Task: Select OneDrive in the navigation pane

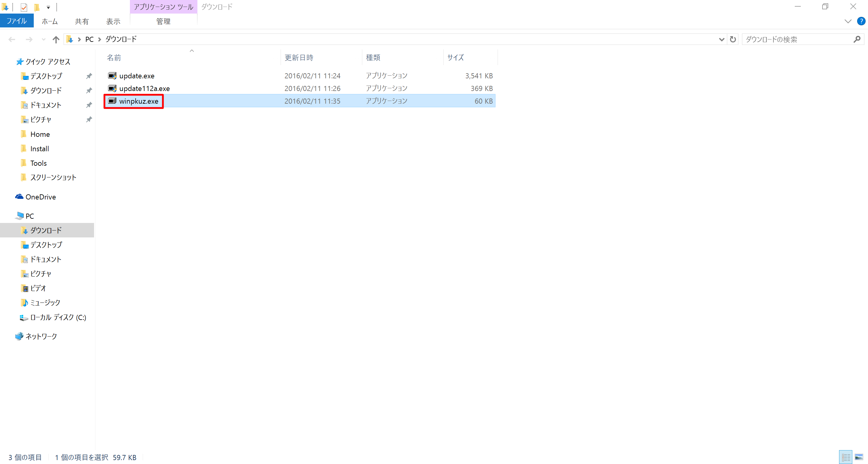Action: 41,197
